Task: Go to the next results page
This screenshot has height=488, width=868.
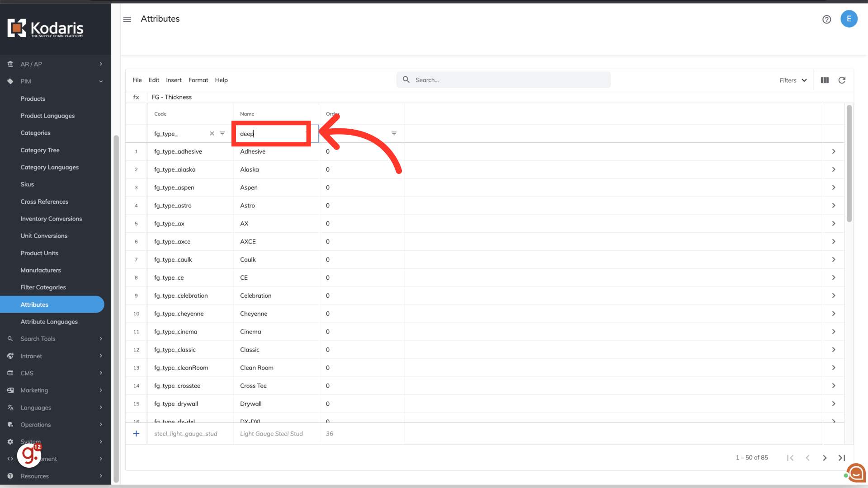Action: tap(825, 458)
